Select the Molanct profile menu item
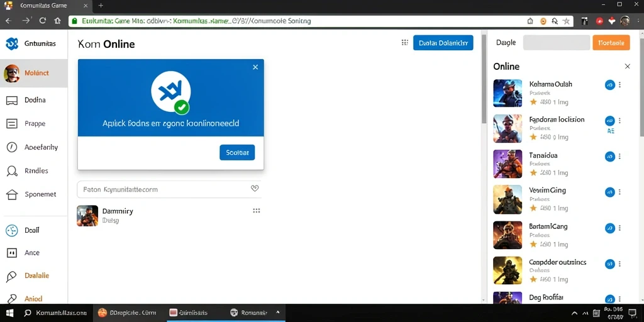This screenshot has width=644, height=322. [34, 73]
